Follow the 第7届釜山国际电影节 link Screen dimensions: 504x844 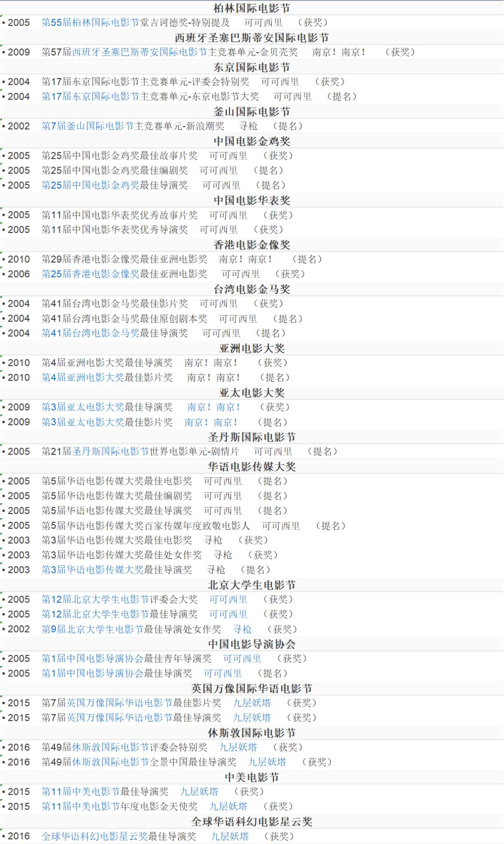[x=88, y=126]
